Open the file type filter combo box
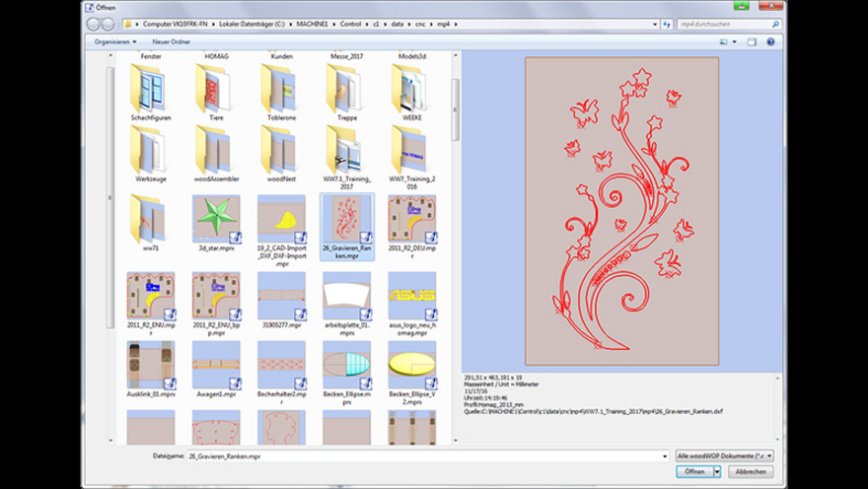 (x=725, y=456)
